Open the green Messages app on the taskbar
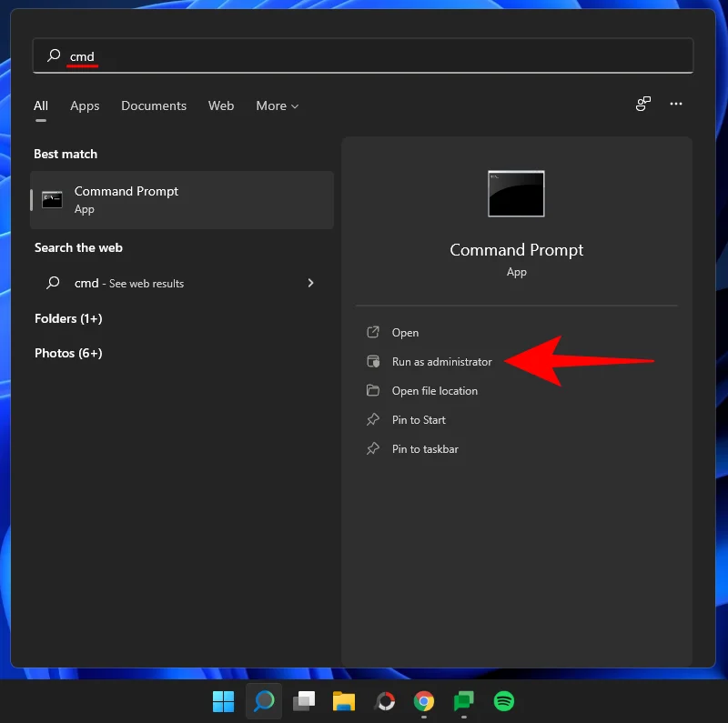Viewport: 728px width, 723px height. coord(463,701)
